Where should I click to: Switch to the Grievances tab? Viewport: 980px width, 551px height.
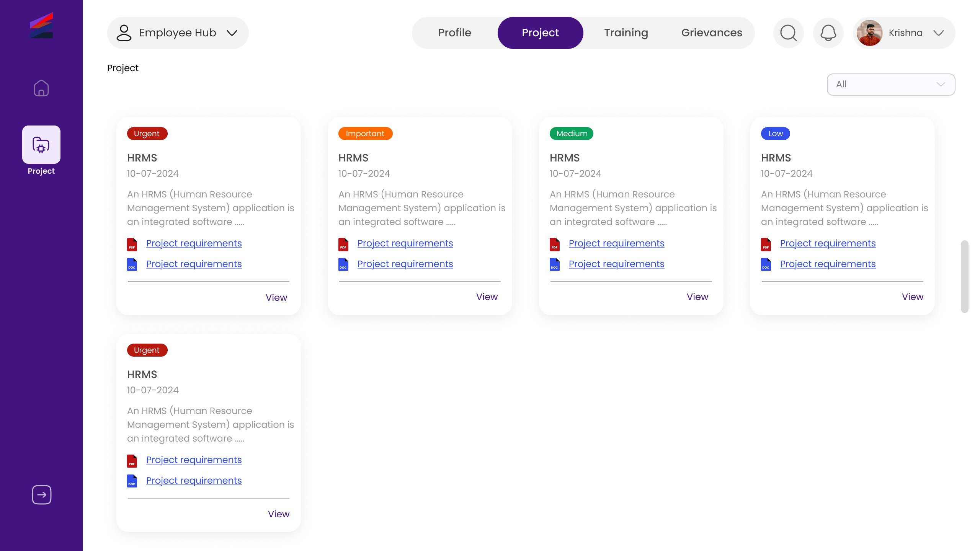pyautogui.click(x=712, y=33)
